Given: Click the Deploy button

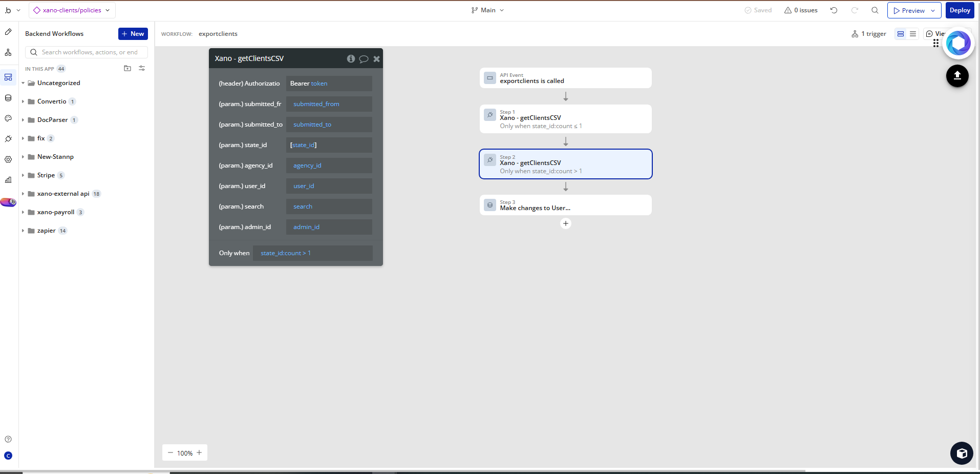Looking at the screenshot, I should pos(960,10).
